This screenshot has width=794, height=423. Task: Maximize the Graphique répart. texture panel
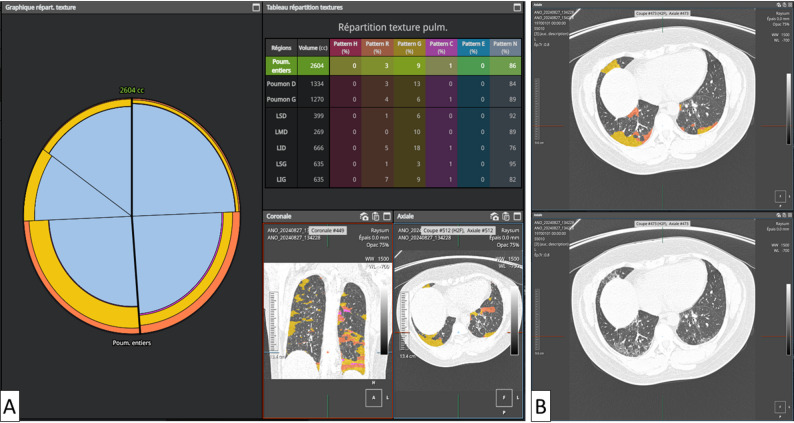coord(256,8)
